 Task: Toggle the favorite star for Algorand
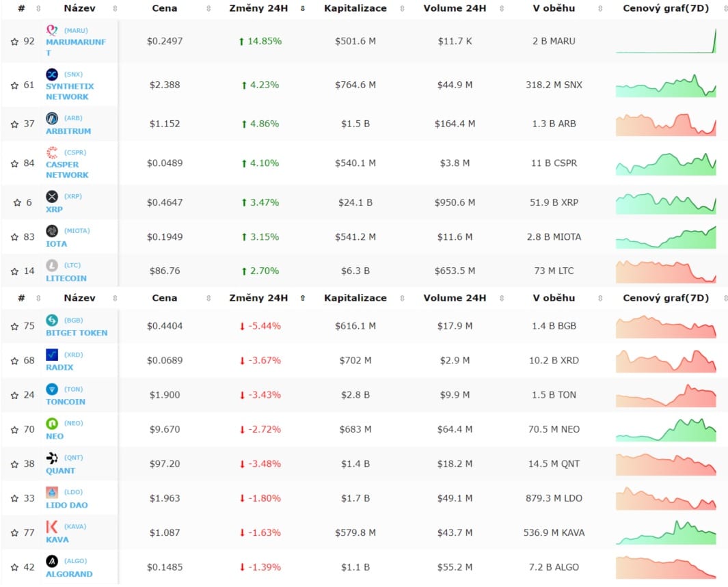click(x=14, y=567)
